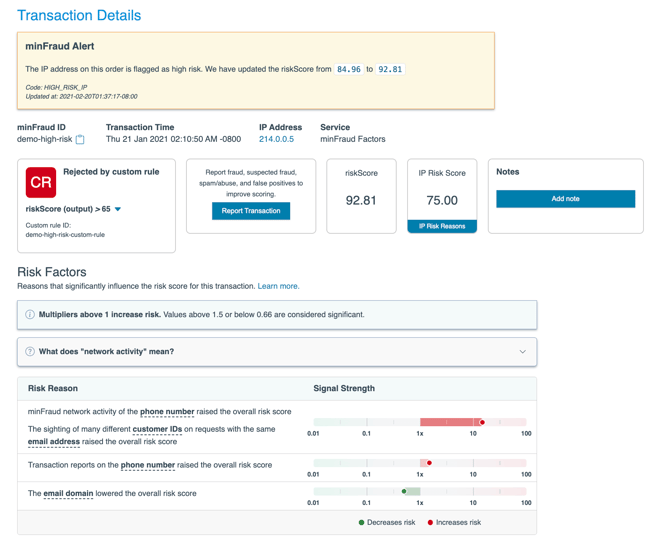Image resolution: width=670 pixels, height=540 pixels.
Task: Click the email domain underlined term
Action: coord(68,493)
